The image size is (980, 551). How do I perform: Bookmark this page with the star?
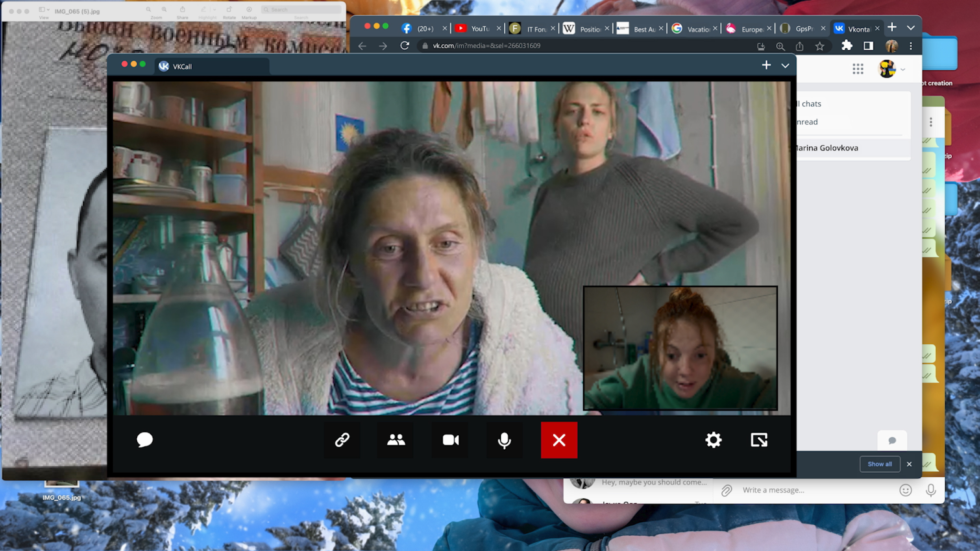[820, 46]
